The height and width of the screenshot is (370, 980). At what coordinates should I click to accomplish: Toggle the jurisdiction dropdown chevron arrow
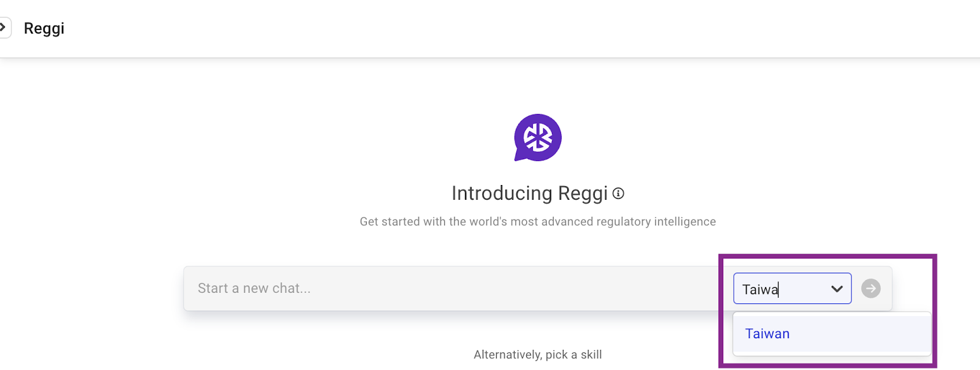[837, 289]
